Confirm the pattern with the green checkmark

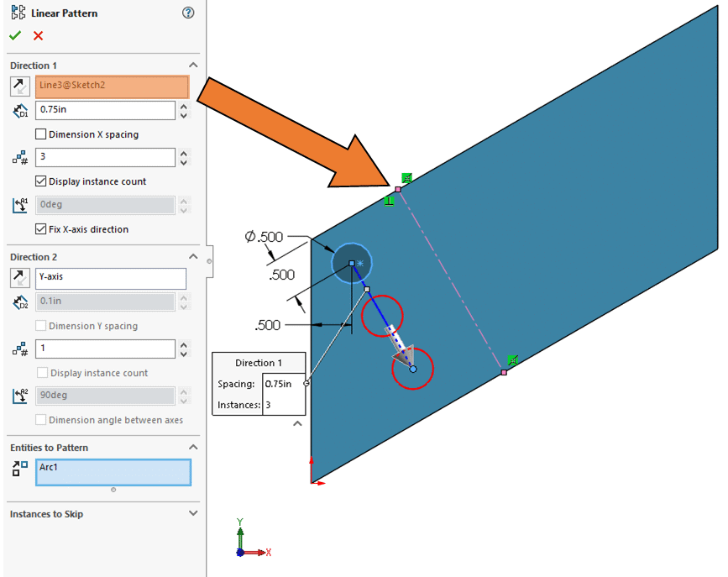pyautogui.click(x=14, y=36)
